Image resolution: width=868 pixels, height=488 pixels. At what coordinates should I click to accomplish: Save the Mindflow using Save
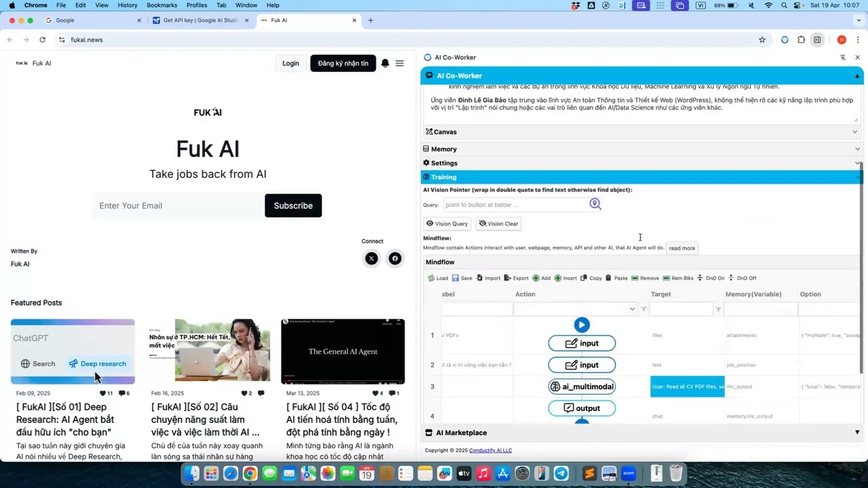pyautogui.click(x=462, y=278)
